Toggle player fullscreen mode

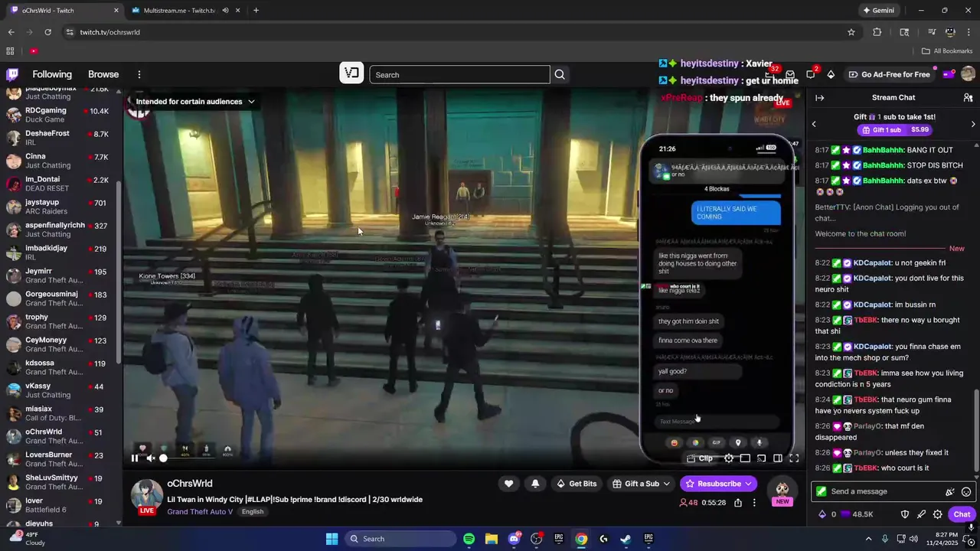[794, 458]
